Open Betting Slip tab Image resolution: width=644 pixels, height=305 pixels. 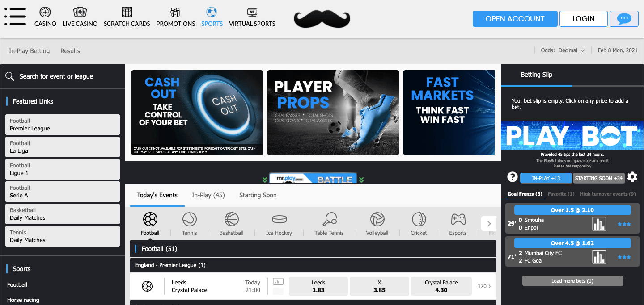pyautogui.click(x=537, y=75)
